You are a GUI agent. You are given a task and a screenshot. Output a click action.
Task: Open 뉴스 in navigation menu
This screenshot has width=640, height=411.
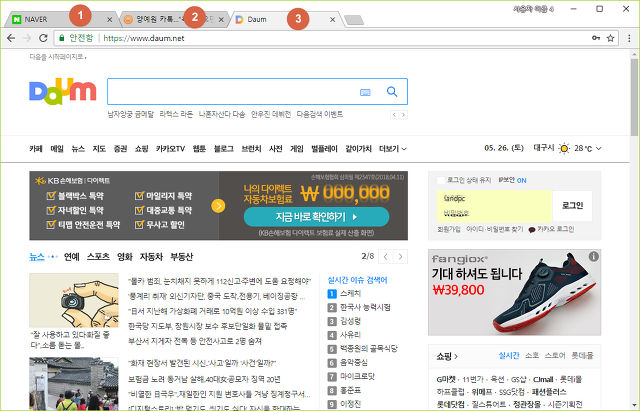(78, 149)
